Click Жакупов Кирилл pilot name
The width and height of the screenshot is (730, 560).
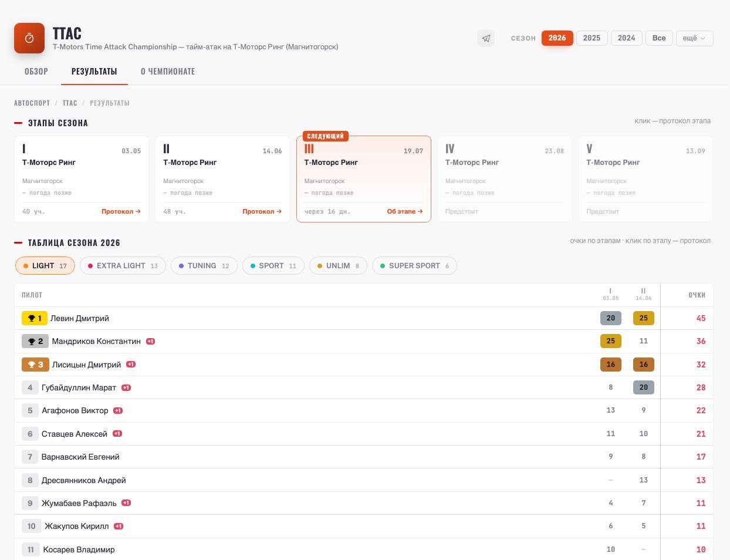point(77,526)
